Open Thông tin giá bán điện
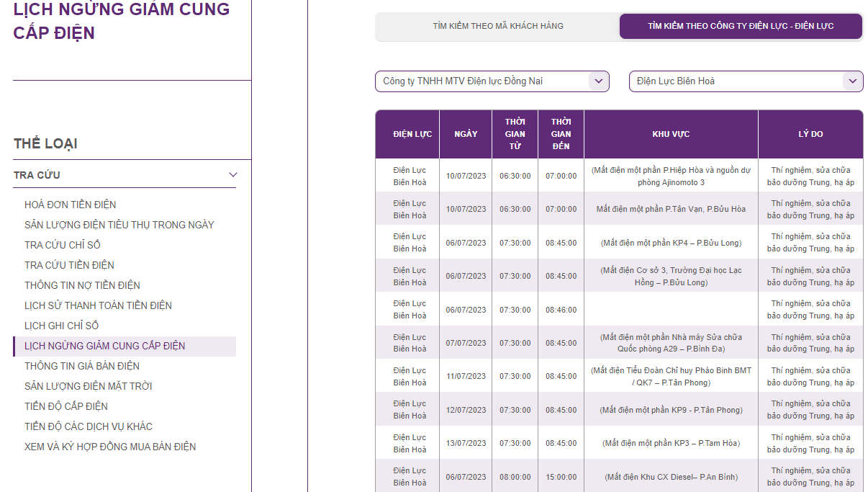 click(x=82, y=366)
